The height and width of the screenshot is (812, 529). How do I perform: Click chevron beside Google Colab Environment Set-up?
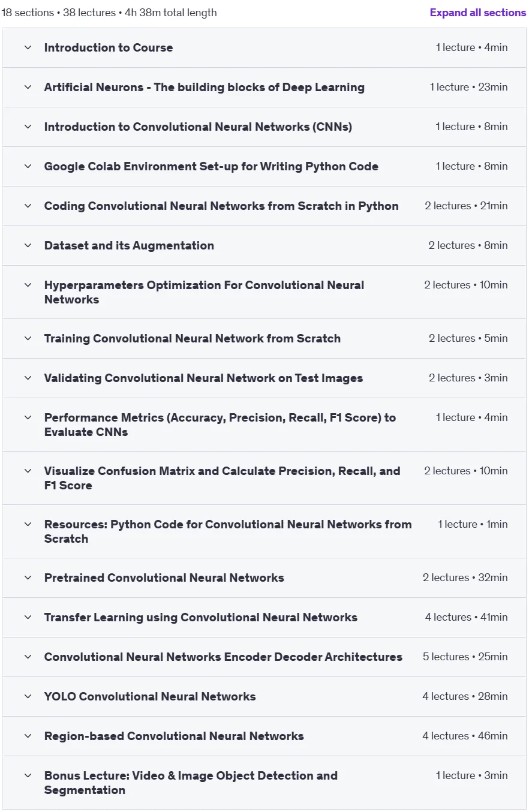point(28,166)
